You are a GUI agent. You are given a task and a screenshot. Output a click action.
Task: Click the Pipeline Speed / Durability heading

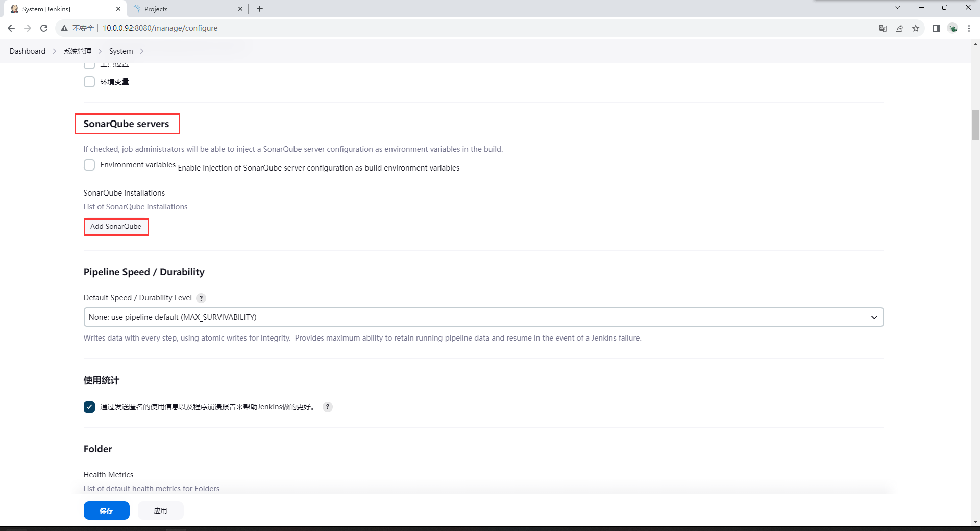pyautogui.click(x=144, y=272)
